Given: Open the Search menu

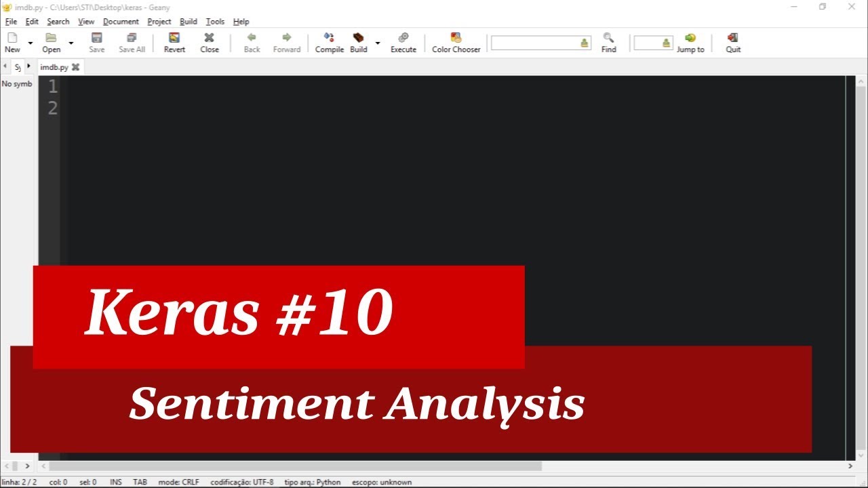Looking at the screenshot, I should pos(58,22).
